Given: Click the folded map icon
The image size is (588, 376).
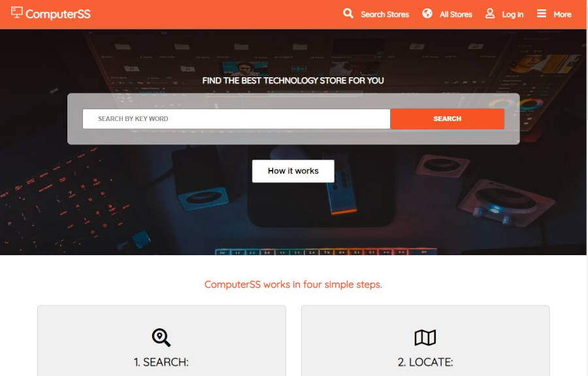Looking at the screenshot, I should 425,337.
